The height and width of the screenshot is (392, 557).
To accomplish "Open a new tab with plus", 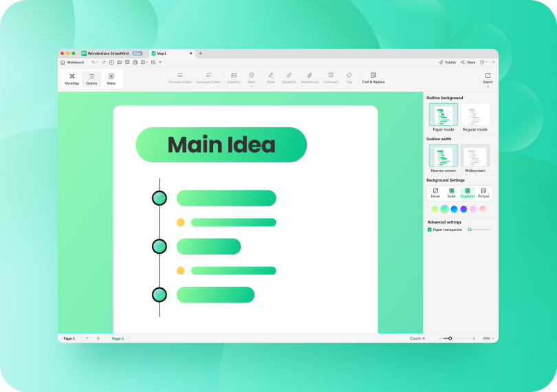I will (x=200, y=54).
